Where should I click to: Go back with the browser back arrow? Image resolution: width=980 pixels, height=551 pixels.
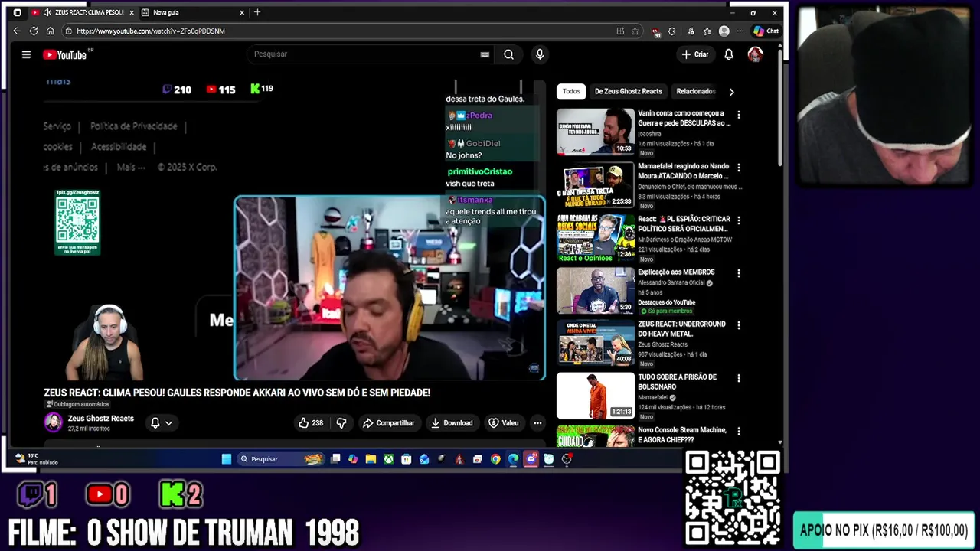point(17,31)
